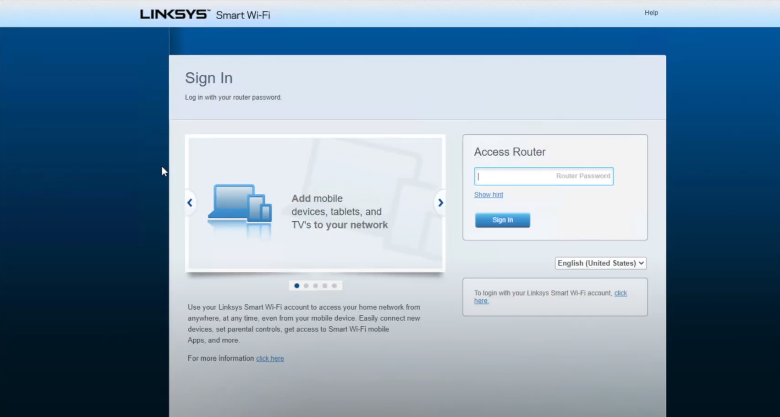The height and width of the screenshot is (417, 780).
Task: Select the third carousel dot indicator
Action: 315,286
